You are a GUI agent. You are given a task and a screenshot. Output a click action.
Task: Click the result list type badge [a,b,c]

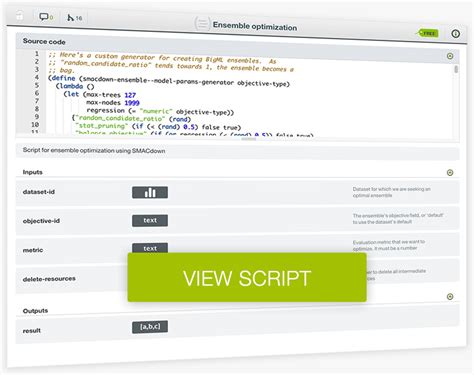point(150,327)
